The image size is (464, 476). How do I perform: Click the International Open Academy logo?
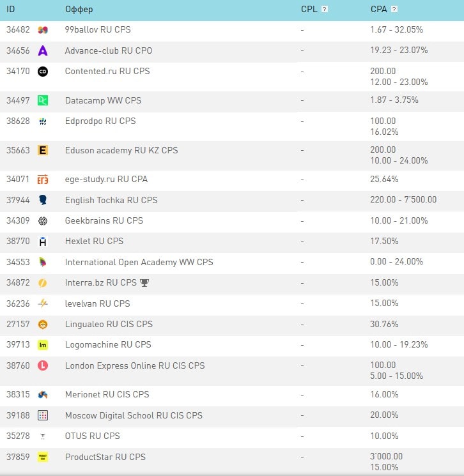coord(43,262)
